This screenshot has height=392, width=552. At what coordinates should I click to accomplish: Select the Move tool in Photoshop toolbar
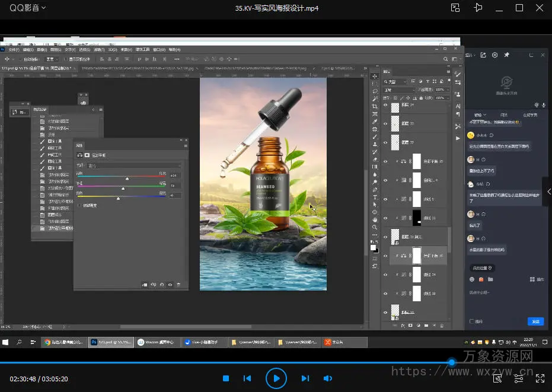(x=375, y=77)
